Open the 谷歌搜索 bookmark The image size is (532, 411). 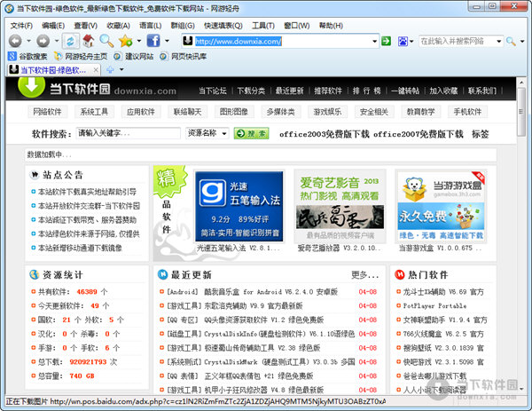(27, 57)
